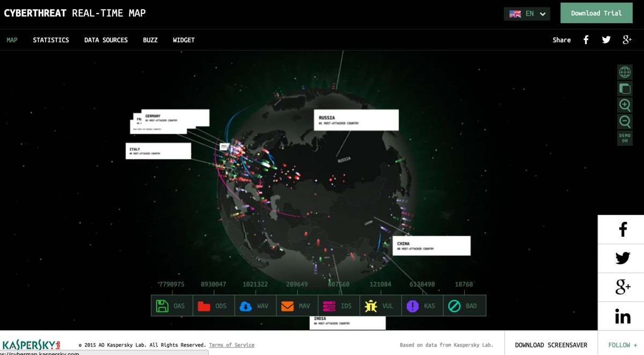Select the ITALY country label card
This screenshot has height=355, width=644.
[x=159, y=151]
